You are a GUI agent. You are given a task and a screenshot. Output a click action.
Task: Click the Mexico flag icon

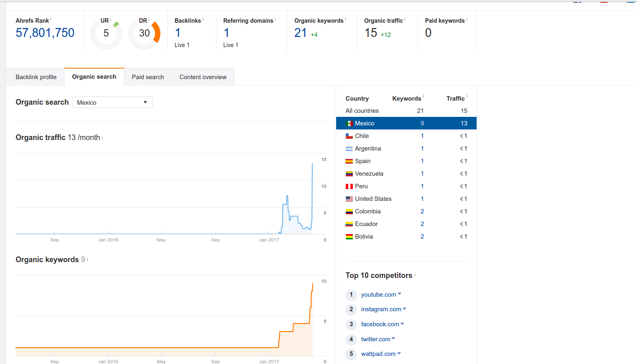click(349, 123)
